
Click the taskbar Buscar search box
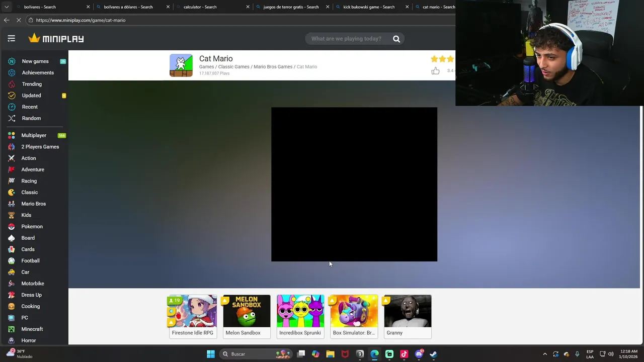click(256, 354)
